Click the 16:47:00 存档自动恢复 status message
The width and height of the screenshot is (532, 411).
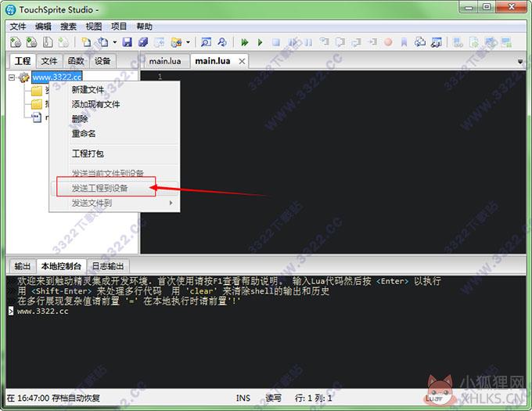pos(54,398)
